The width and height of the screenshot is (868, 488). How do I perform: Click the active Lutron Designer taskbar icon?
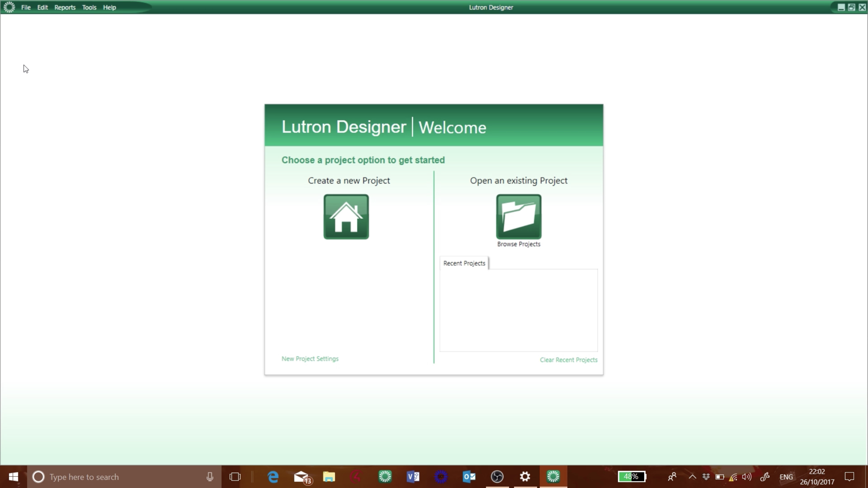tap(553, 477)
